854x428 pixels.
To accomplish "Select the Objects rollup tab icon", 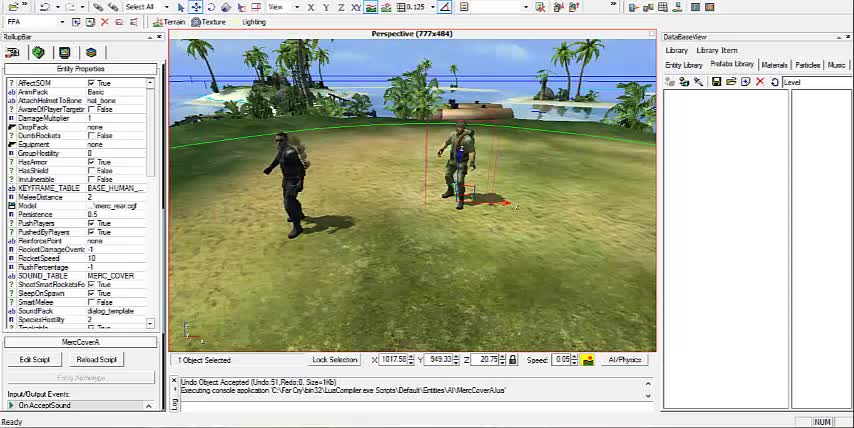I will pos(13,52).
